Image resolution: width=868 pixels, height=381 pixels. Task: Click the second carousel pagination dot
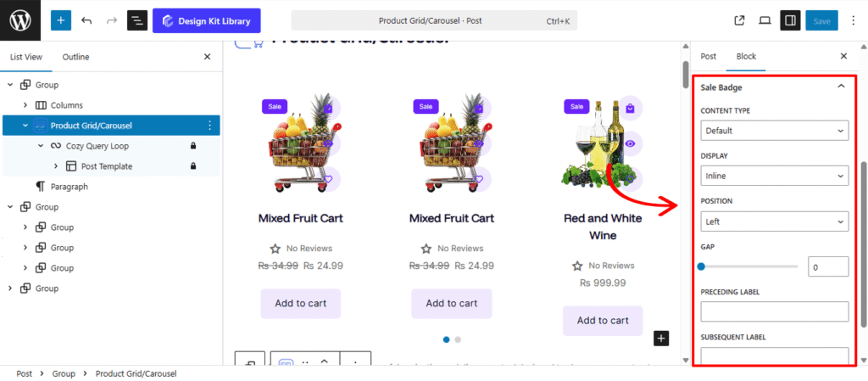[458, 339]
